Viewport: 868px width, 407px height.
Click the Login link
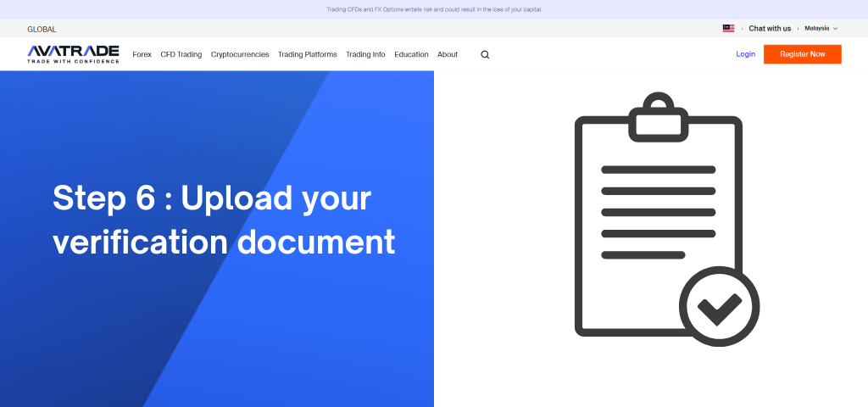coord(745,53)
